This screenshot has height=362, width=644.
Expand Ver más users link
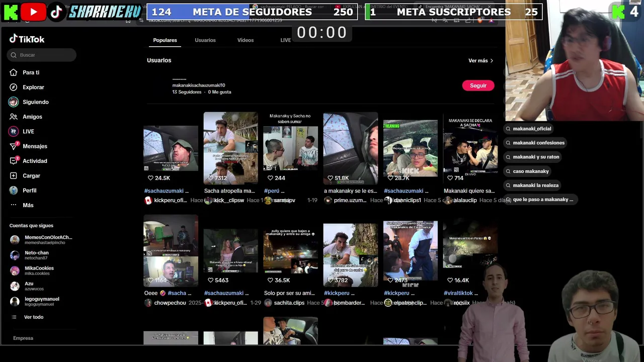pos(480,60)
